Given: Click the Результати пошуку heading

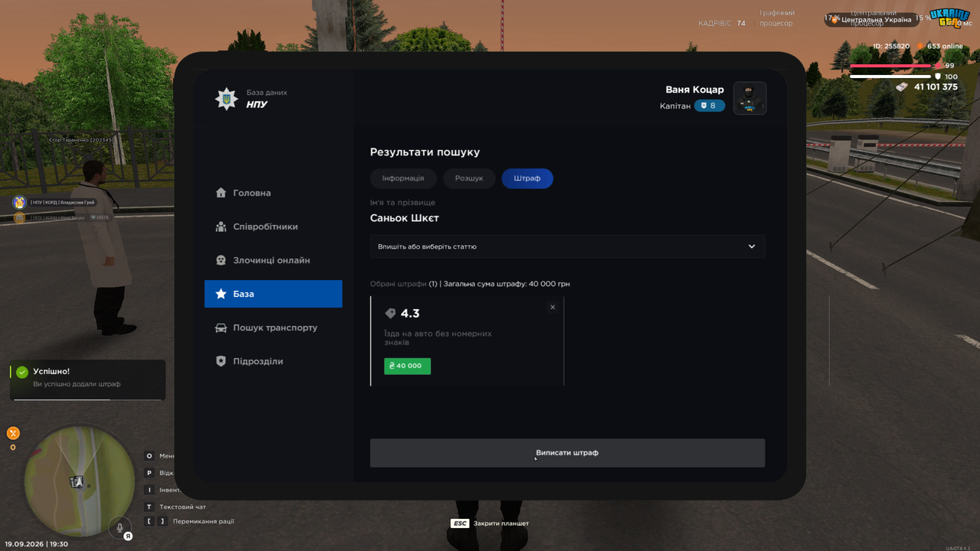Looking at the screenshot, I should click(x=425, y=152).
